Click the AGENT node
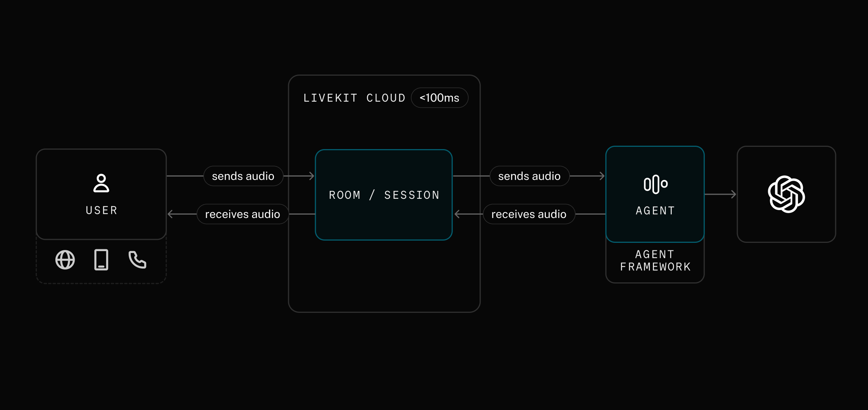868x410 pixels. 655,195
